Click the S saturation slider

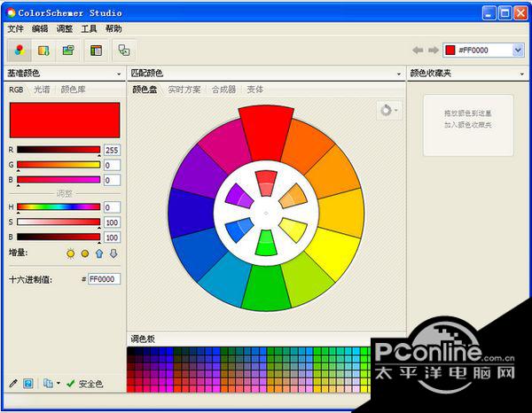pos(59,222)
